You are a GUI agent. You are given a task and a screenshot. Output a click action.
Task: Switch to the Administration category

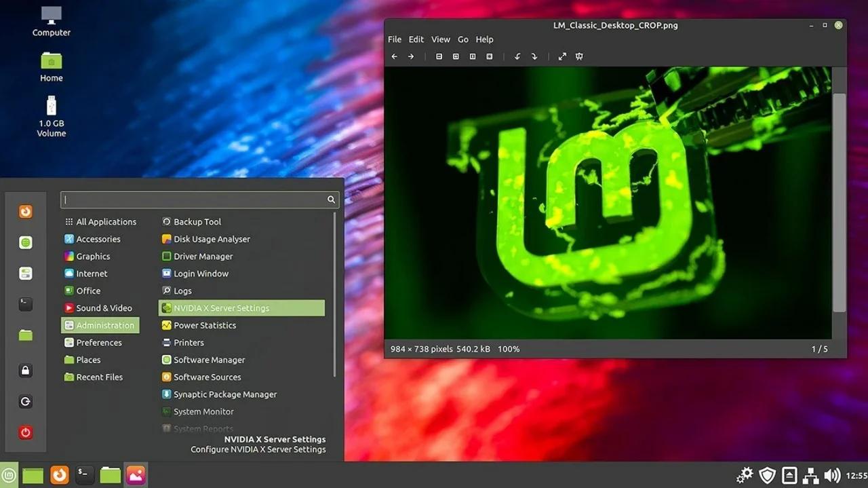pyautogui.click(x=100, y=324)
